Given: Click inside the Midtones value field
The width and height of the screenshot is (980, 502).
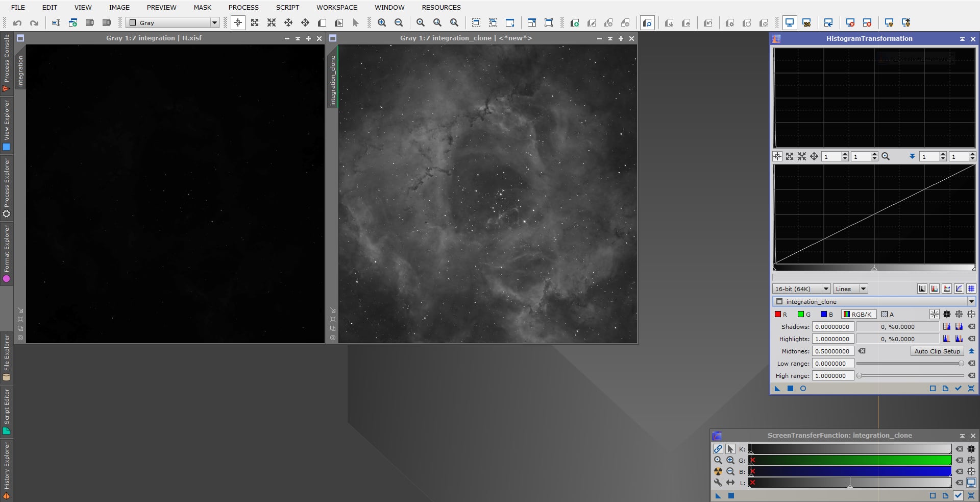Looking at the screenshot, I should pyautogui.click(x=832, y=351).
